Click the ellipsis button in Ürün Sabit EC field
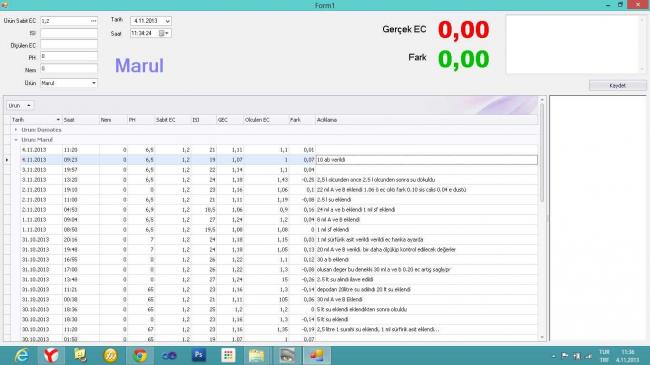The width and height of the screenshot is (650, 365). (93, 21)
